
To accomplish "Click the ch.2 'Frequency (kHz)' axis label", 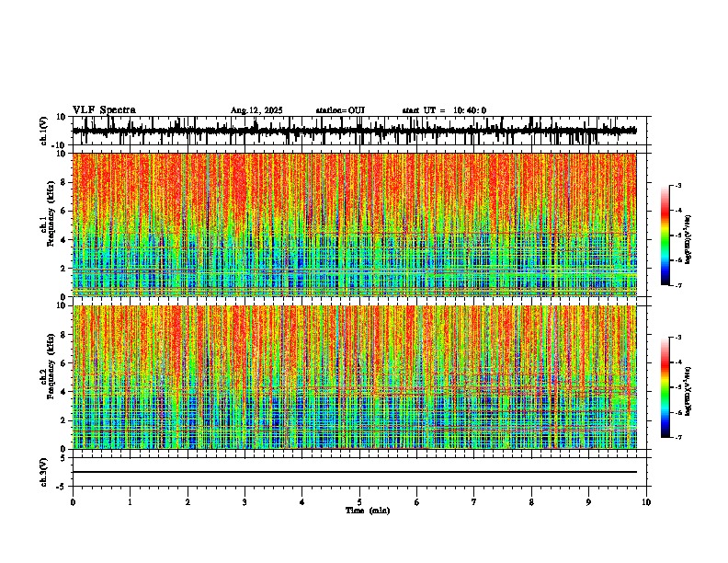I will click(51, 366).
